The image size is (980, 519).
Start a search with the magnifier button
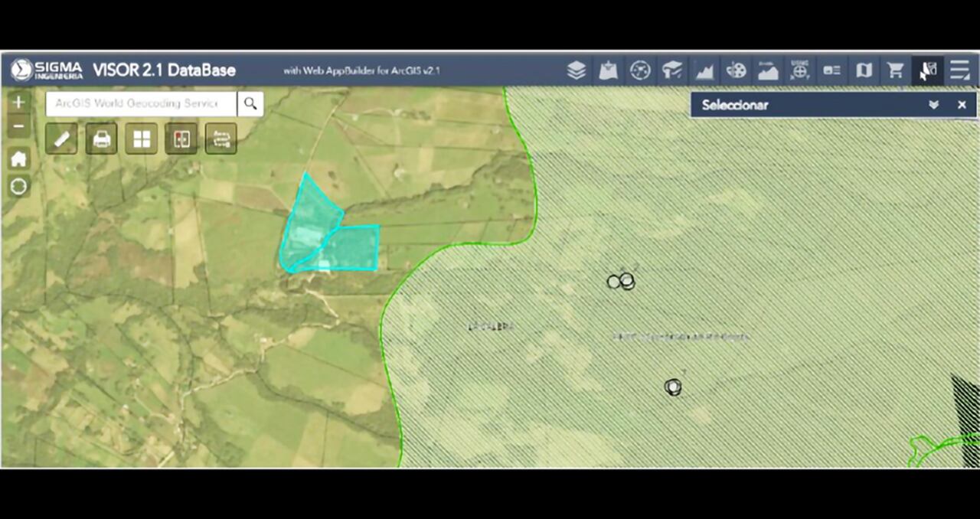pyautogui.click(x=250, y=103)
